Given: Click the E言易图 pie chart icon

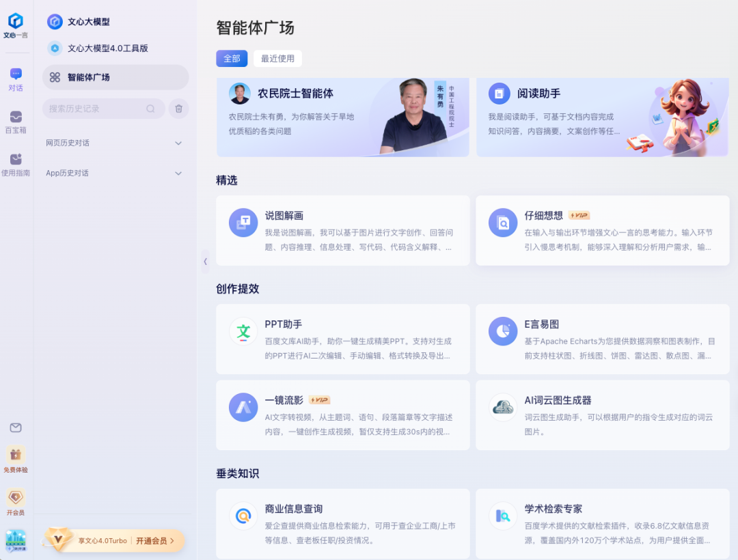Looking at the screenshot, I should pyautogui.click(x=503, y=331).
